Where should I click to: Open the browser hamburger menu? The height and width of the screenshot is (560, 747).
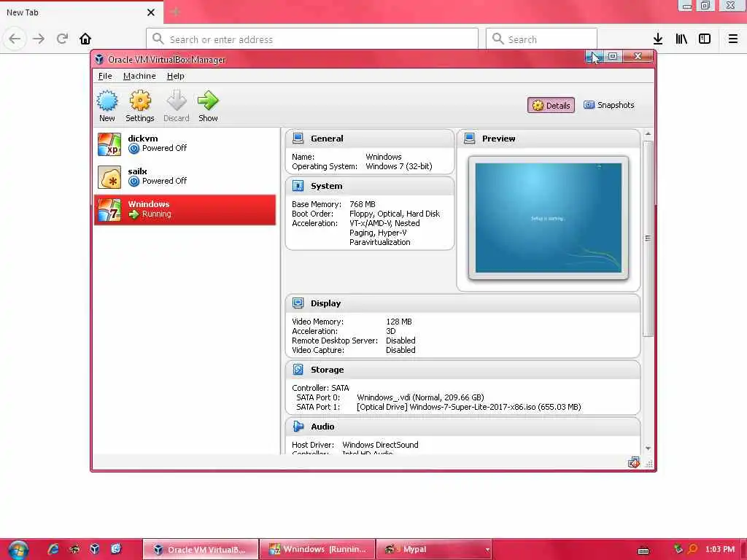click(733, 39)
